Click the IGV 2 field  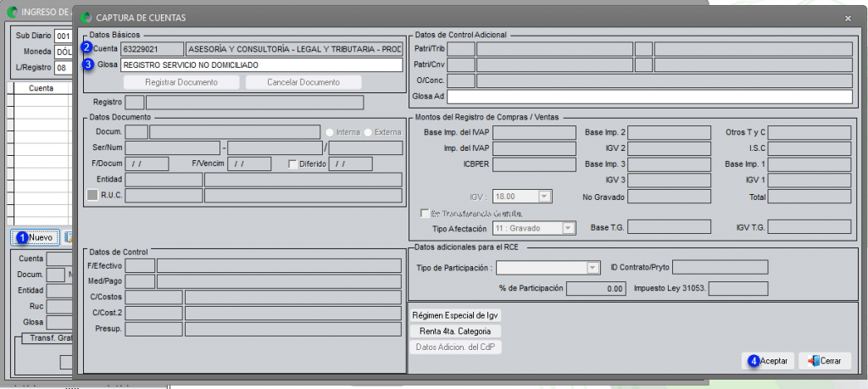click(x=669, y=148)
